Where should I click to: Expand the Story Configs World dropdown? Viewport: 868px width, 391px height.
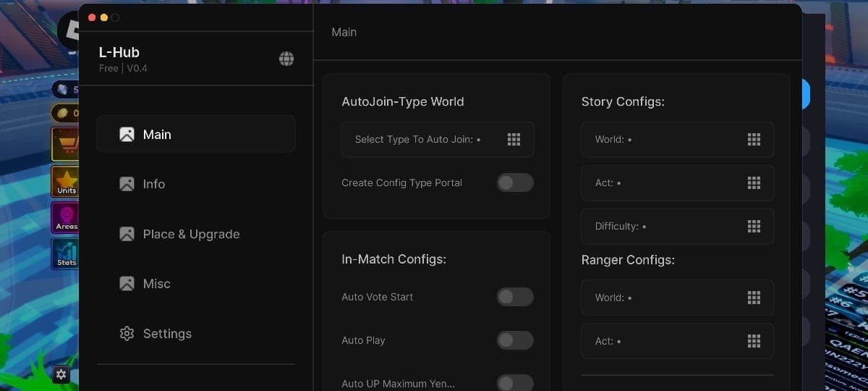pos(677,140)
